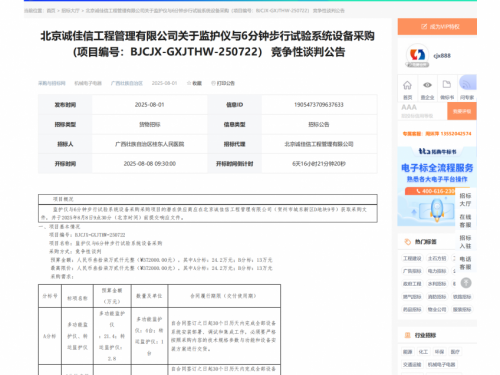Click the gray back-to-top arrow icon
The image size is (500, 375).
click(x=466, y=283)
